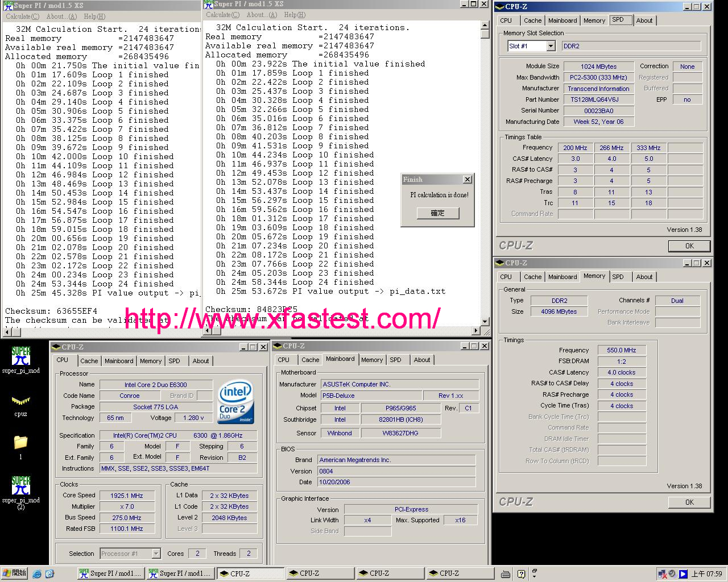Open the Help menu in left Super PI window

pyautogui.click(x=93, y=16)
